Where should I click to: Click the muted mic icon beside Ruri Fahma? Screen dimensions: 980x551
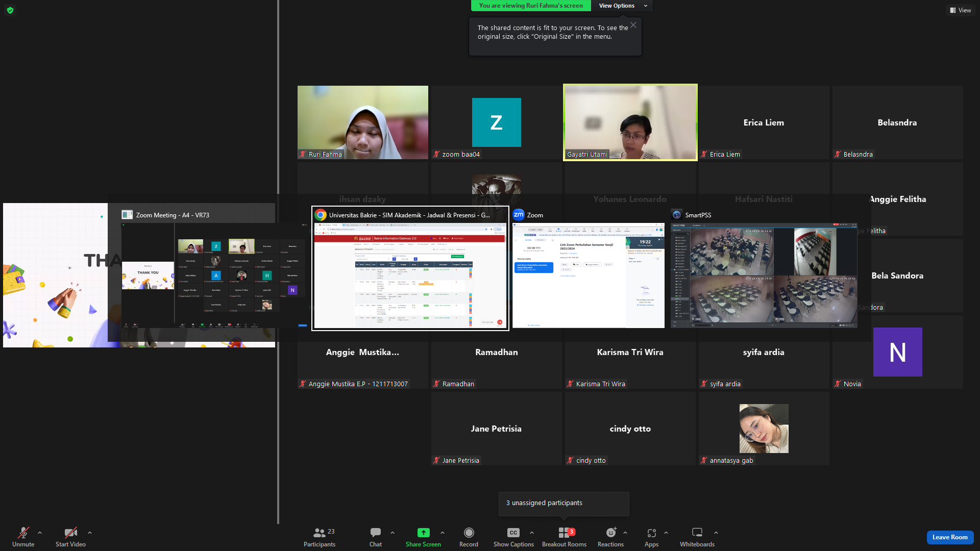click(303, 154)
